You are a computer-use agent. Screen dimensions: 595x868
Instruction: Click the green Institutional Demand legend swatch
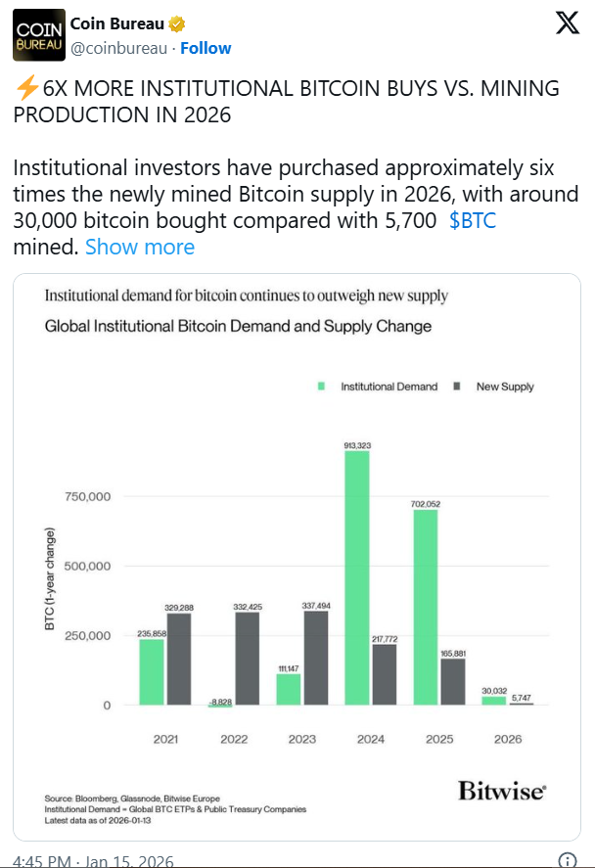321,387
